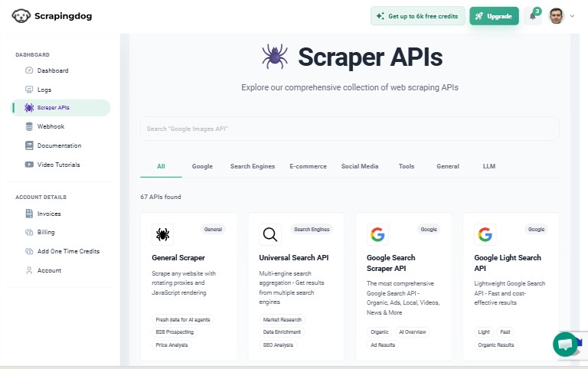Switch to the LLM tab
This screenshot has height=369, width=588.
coord(489,166)
